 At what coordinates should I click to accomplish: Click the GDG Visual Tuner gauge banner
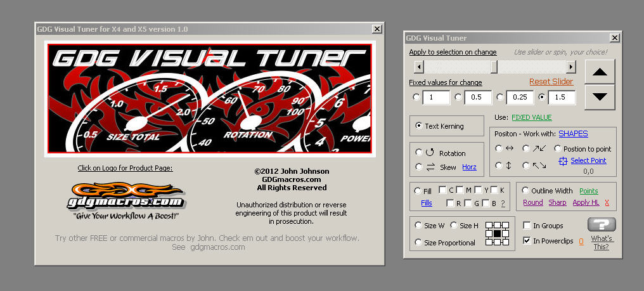tap(209, 98)
